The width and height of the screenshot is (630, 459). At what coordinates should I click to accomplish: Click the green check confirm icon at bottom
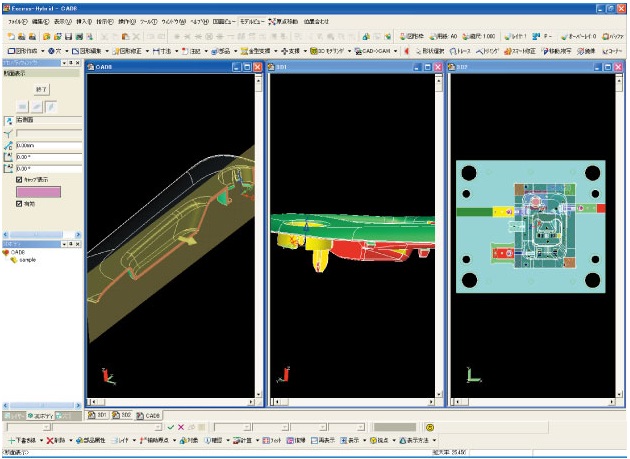click(x=171, y=427)
